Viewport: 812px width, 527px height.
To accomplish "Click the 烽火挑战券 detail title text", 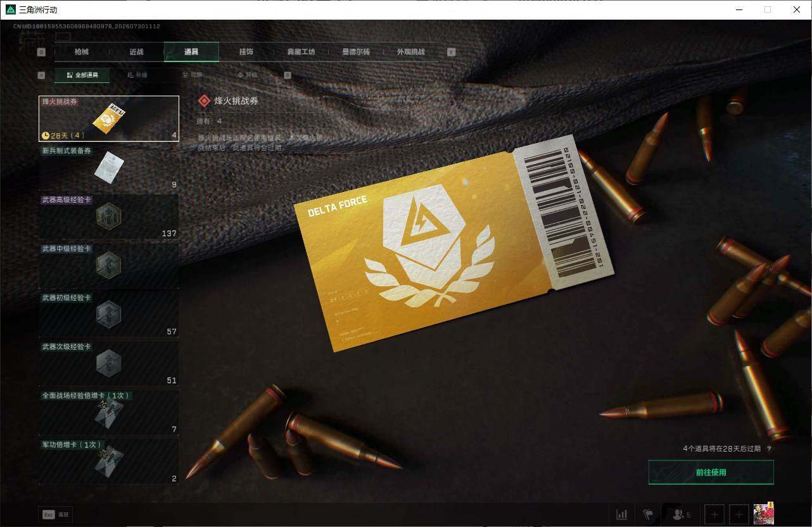I will 236,101.
